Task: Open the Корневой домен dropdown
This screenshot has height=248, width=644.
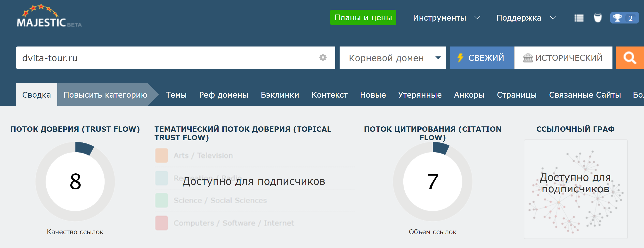Action: coord(392,58)
